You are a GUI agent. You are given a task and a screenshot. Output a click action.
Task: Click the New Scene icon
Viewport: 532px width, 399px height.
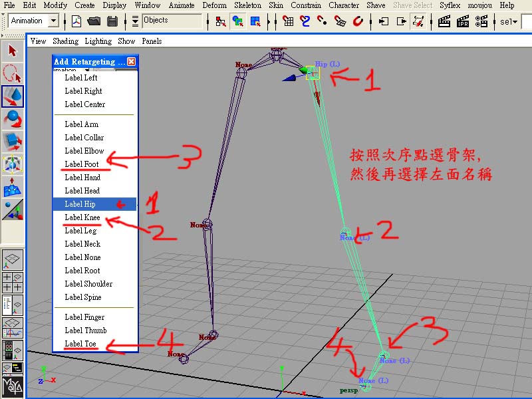(x=76, y=21)
